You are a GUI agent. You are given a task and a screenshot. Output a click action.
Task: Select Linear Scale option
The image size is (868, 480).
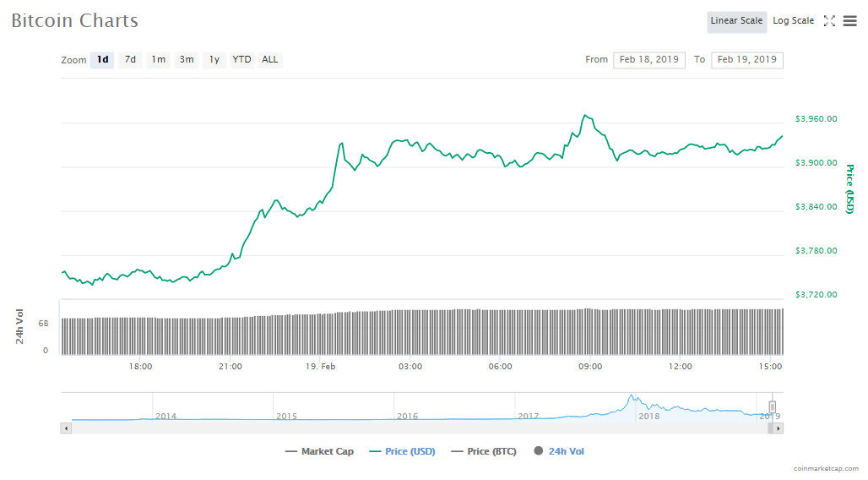[x=736, y=21]
